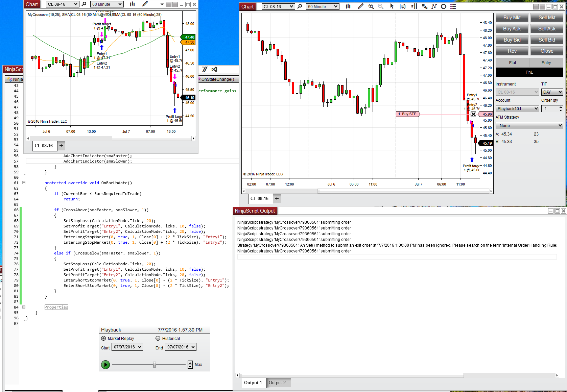Choose cursor pointer tool in right chart
The height and width of the screenshot is (392, 567).
click(x=392, y=6)
